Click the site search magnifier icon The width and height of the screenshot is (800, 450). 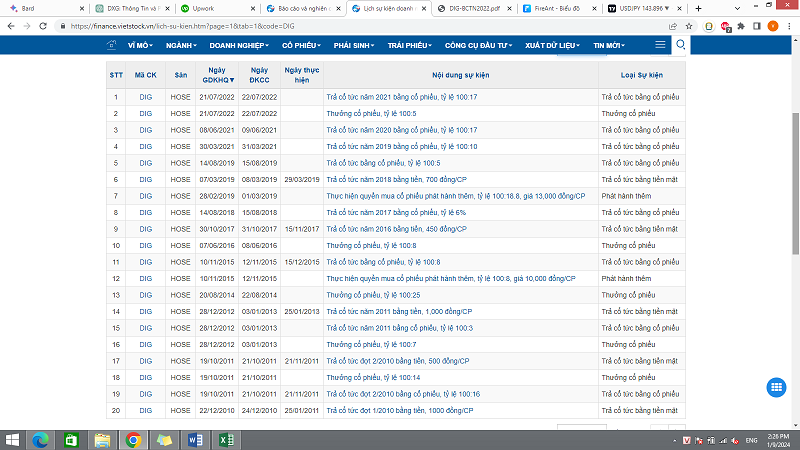pos(681,45)
